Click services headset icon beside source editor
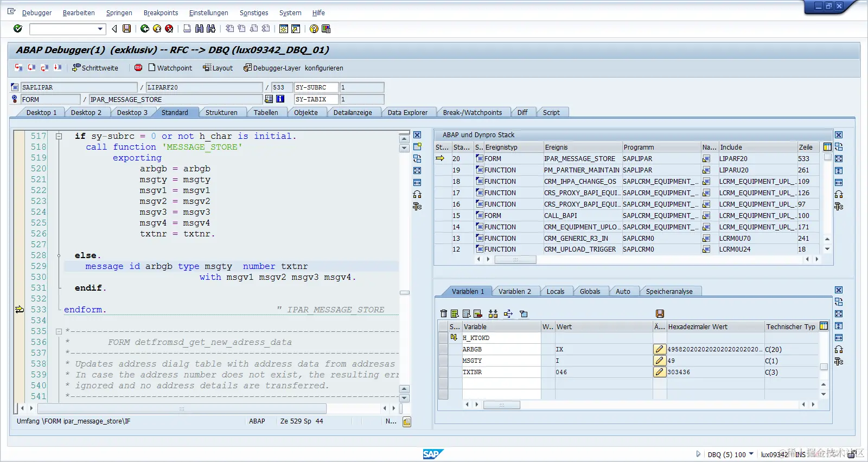The height and width of the screenshot is (462, 868). click(417, 195)
